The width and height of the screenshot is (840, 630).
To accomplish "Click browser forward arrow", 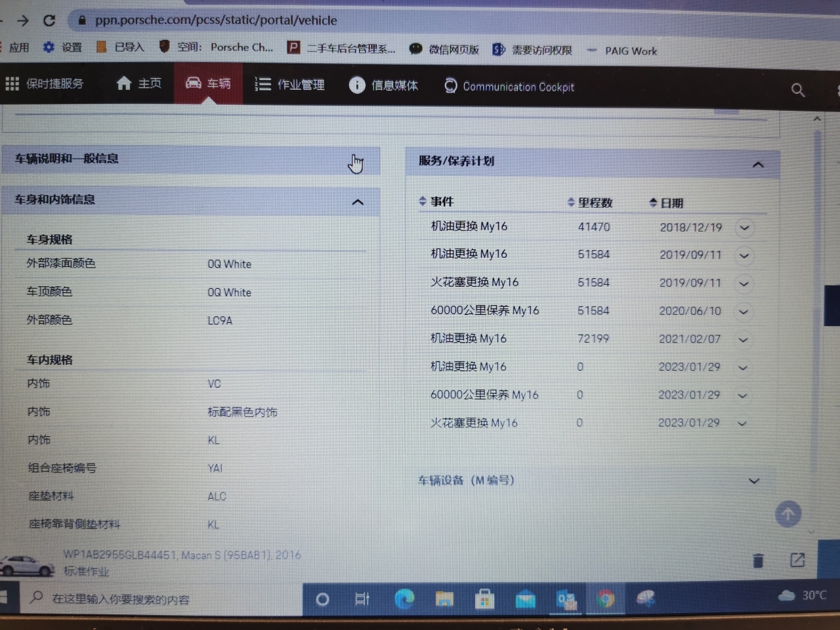I will pos(23,20).
